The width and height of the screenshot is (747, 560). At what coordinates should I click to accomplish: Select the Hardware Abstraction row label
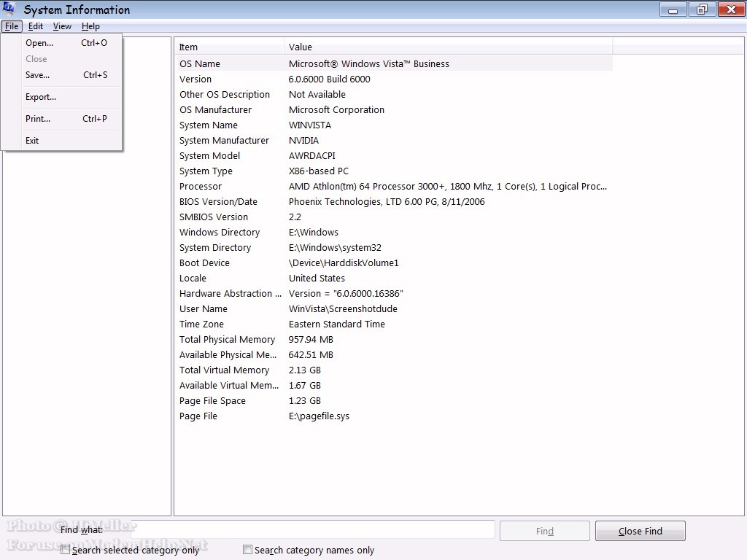(231, 293)
